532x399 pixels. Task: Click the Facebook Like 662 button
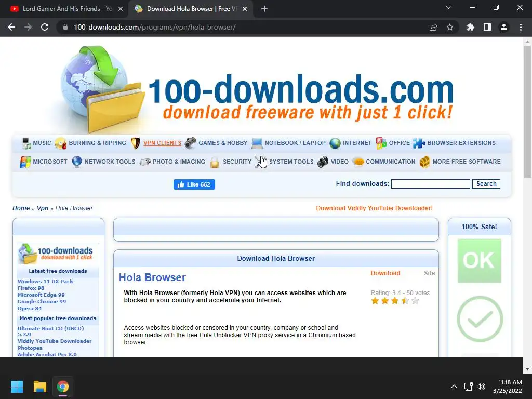pyautogui.click(x=194, y=184)
